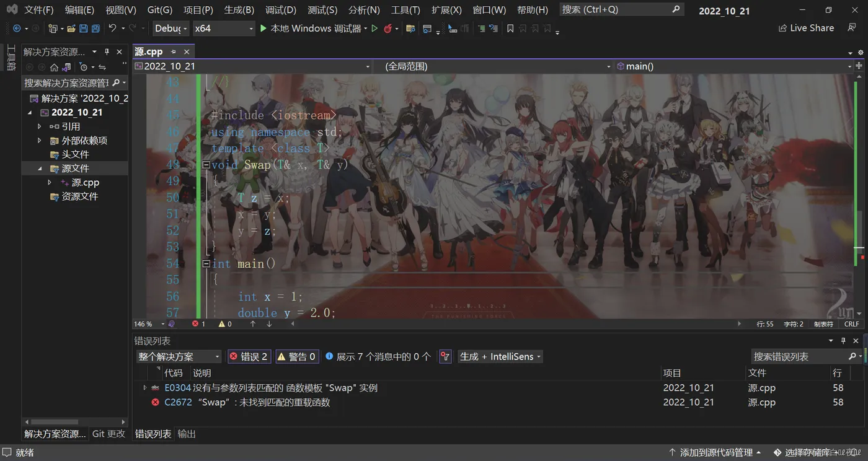
Task: Toggle the 警告 0 filter button
Action: (x=297, y=356)
